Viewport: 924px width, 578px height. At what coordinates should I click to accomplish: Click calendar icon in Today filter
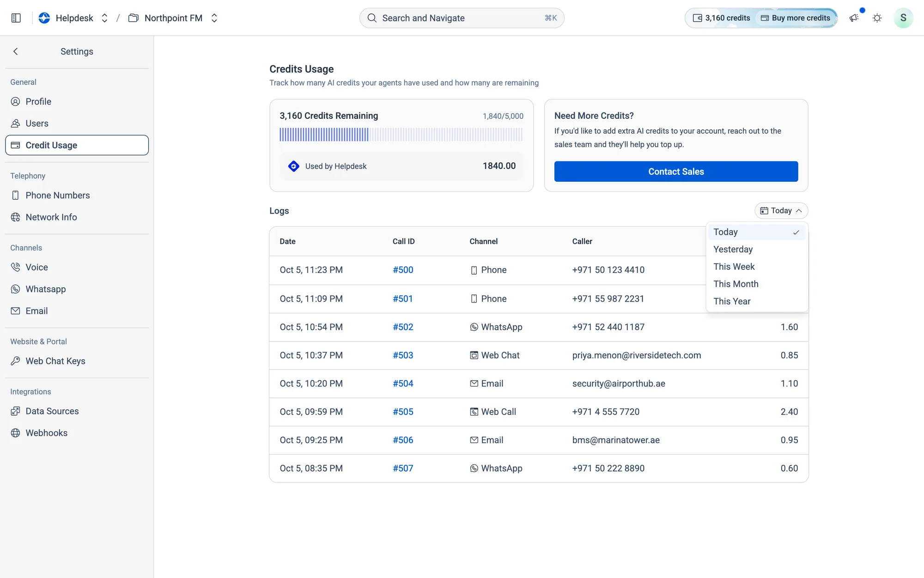click(x=764, y=211)
